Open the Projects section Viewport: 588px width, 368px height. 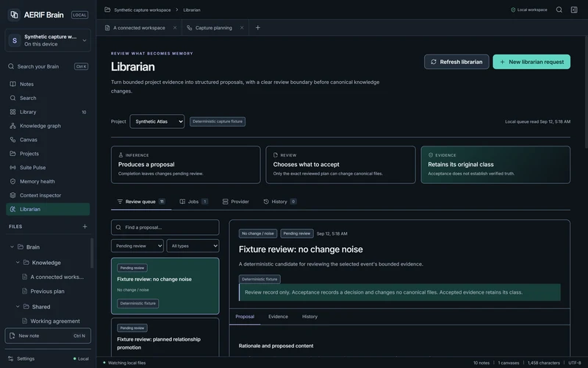[x=48, y=154]
